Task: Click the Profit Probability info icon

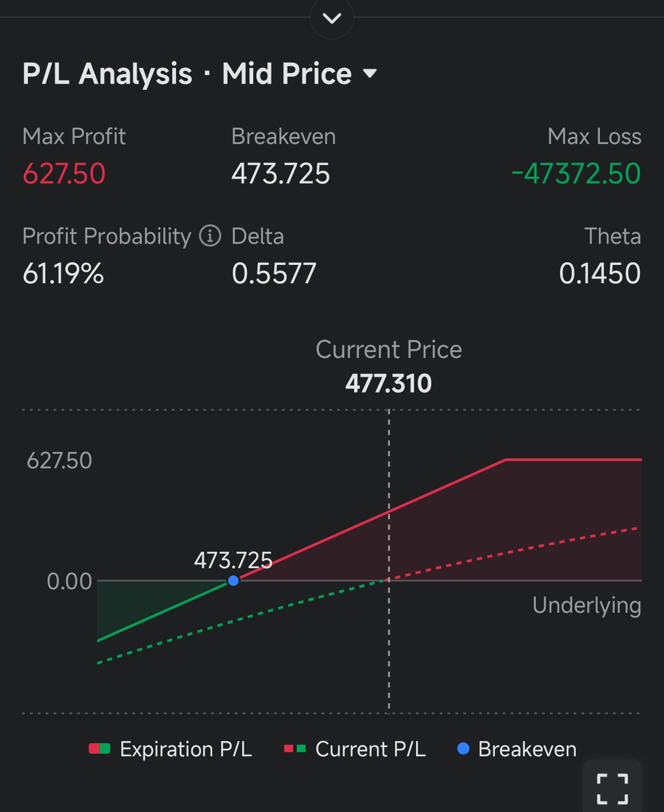Action: click(x=210, y=236)
